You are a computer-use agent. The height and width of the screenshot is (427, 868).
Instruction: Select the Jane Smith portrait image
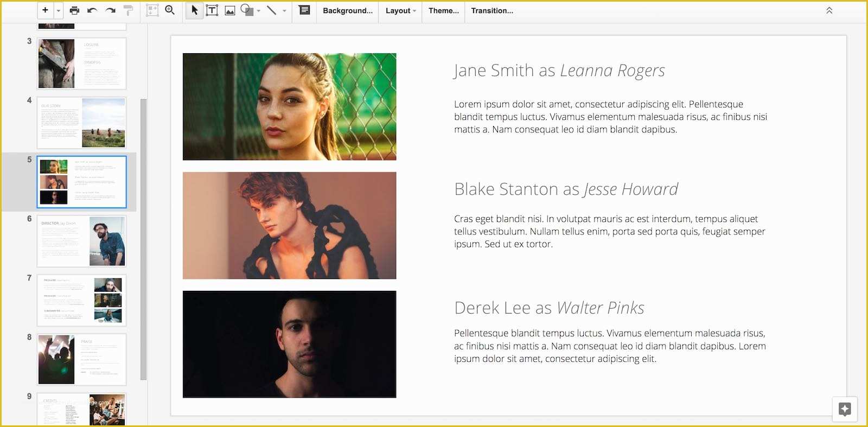coord(289,106)
